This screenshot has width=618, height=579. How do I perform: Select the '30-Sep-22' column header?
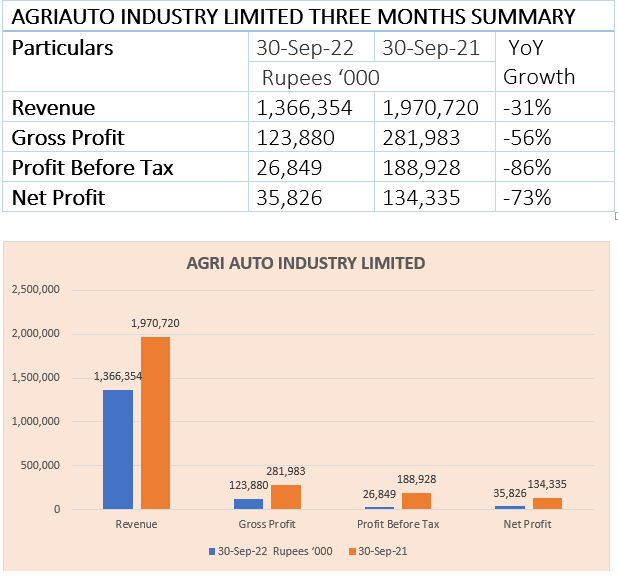coord(311,47)
